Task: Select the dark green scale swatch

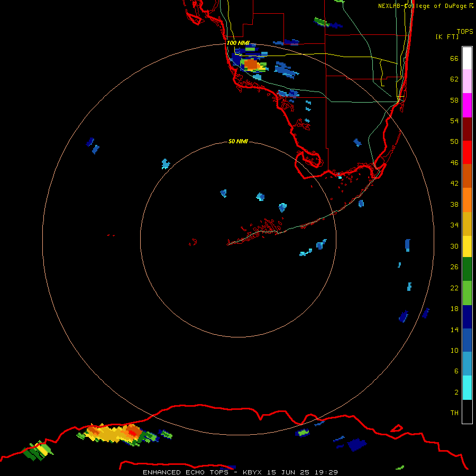Action: pos(467,269)
